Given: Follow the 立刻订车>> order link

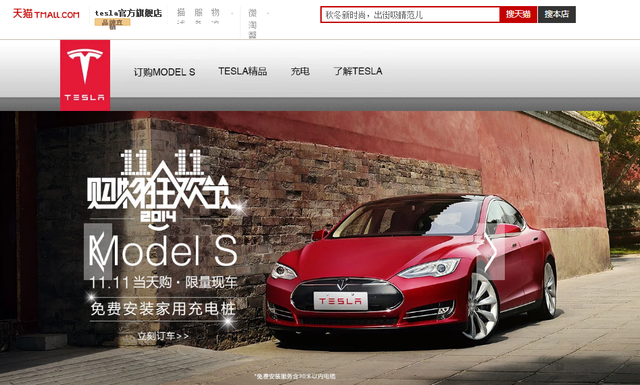Looking at the screenshot, I should [x=162, y=336].
